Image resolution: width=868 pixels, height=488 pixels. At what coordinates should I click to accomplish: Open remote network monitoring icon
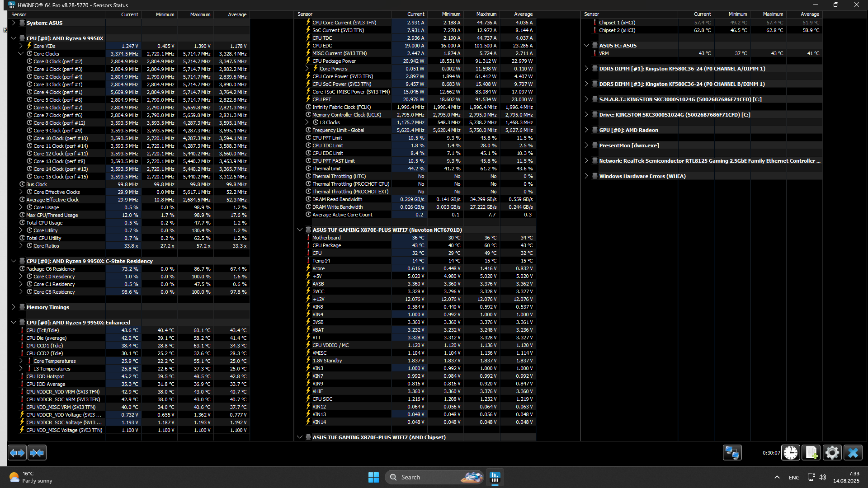732,453
